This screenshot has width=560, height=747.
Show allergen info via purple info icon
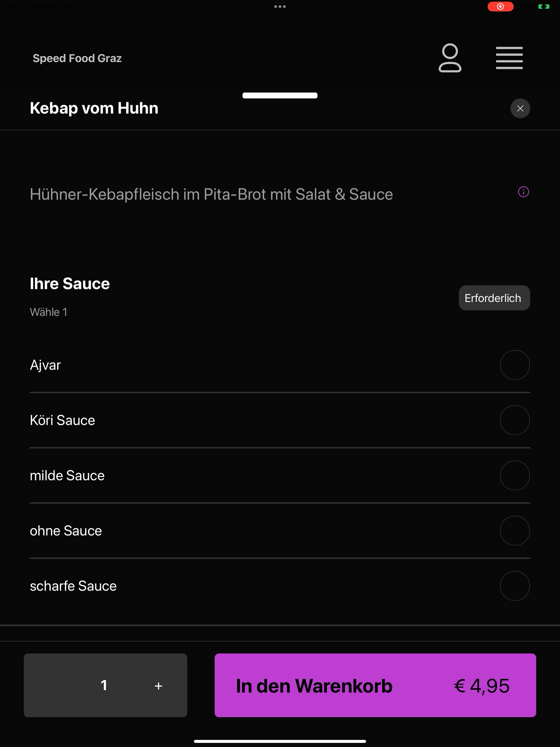(x=523, y=192)
